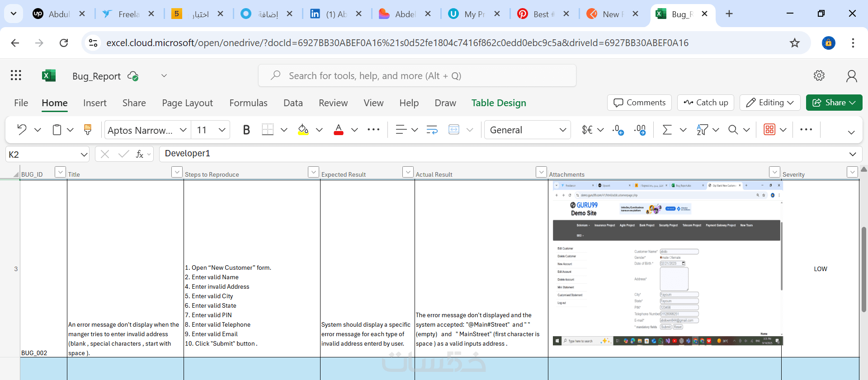The height and width of the screenshot is (380, 868).
Task: Open Steps to Reproduce filter button
Action: tap(313, 172)
